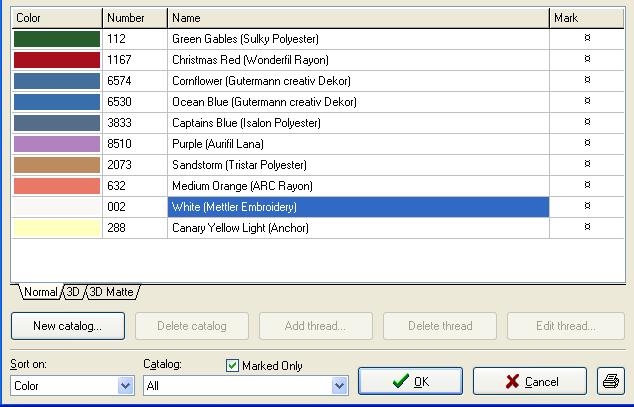Toggle mark for Cornflower thread

coord(588,80)
